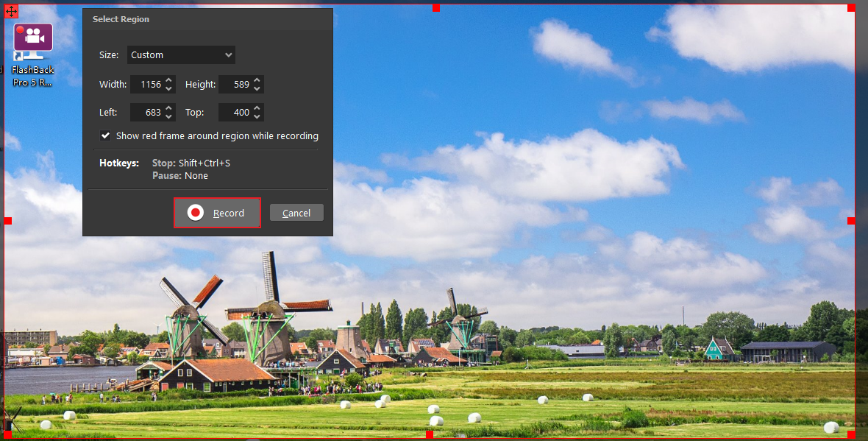This screenshot has width=868, height=441.
Task: Start recording with the Record button
Action: (217, 213)
